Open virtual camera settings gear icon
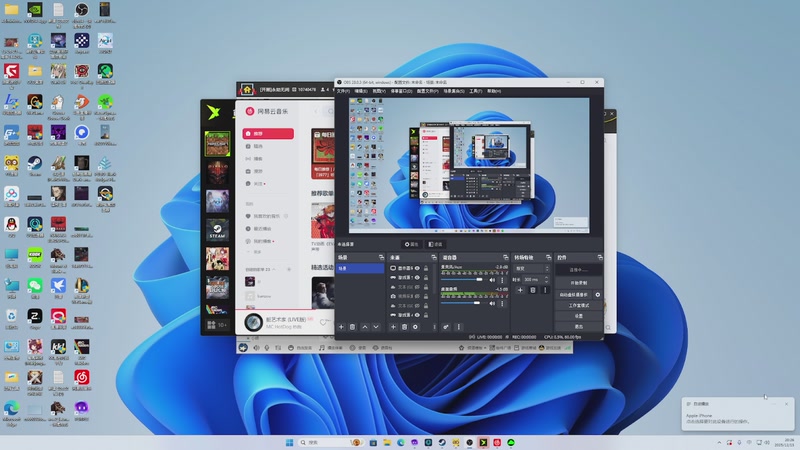The height and width of the screenshot is (450, 800). coord(597,295)
